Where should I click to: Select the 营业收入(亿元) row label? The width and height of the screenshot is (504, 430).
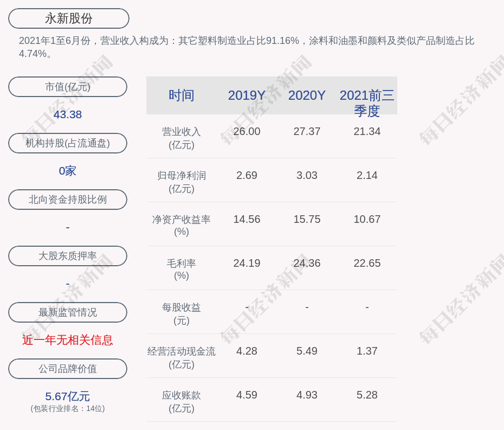pos(182,138)
